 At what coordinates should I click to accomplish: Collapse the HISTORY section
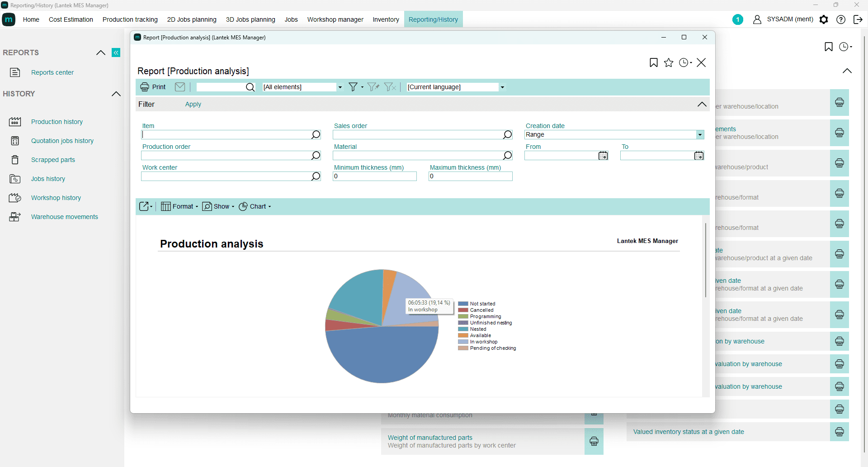116,94
